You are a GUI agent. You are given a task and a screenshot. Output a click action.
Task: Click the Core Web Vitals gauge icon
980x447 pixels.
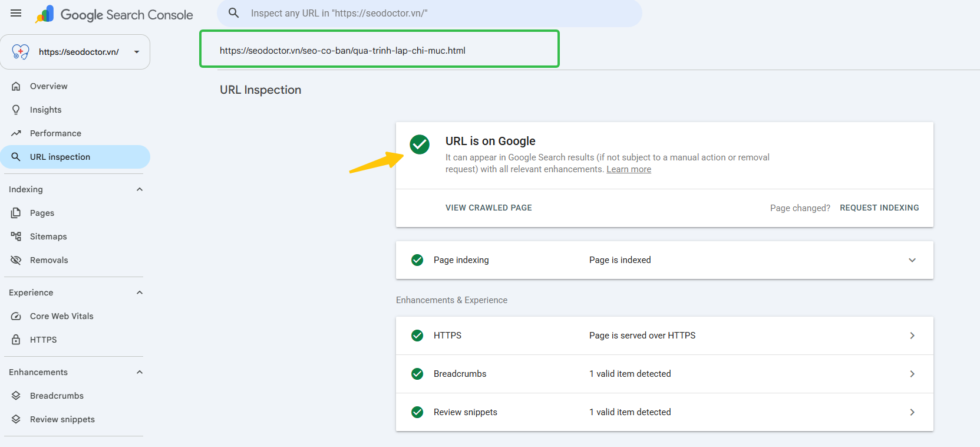[16, 316]
